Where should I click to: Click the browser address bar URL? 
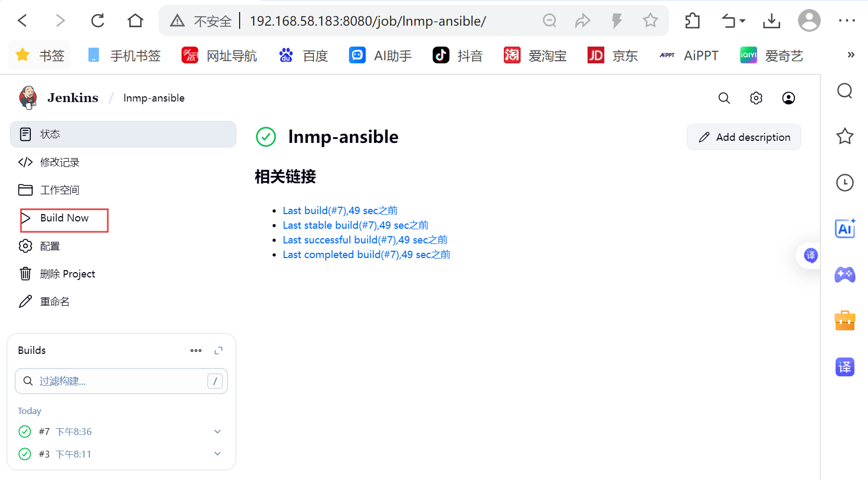[368, 21]
